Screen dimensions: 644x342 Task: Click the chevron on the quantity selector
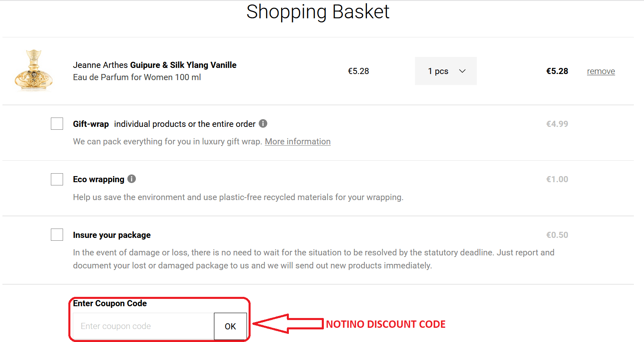pos(462,71)
